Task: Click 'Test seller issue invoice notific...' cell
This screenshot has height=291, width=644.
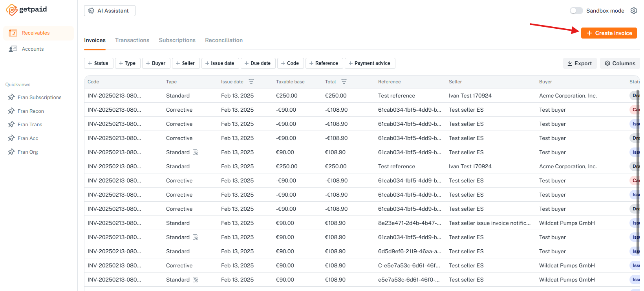Action: (490, 223)
